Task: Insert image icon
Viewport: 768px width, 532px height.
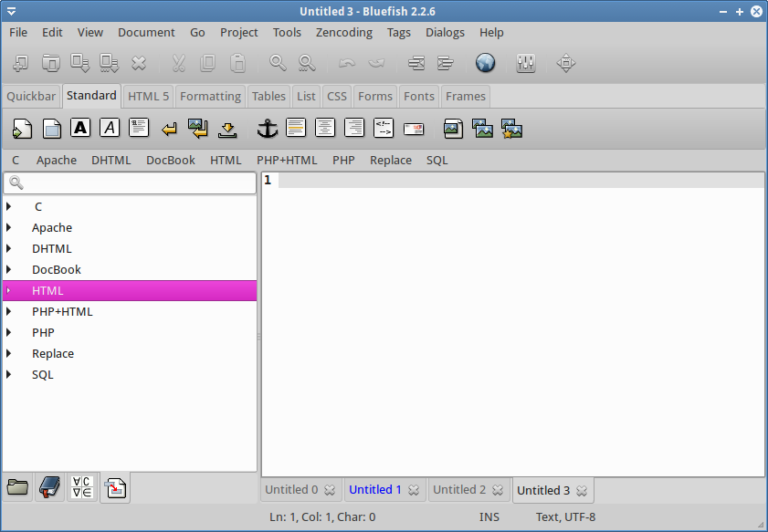Action: pos(453,129)
